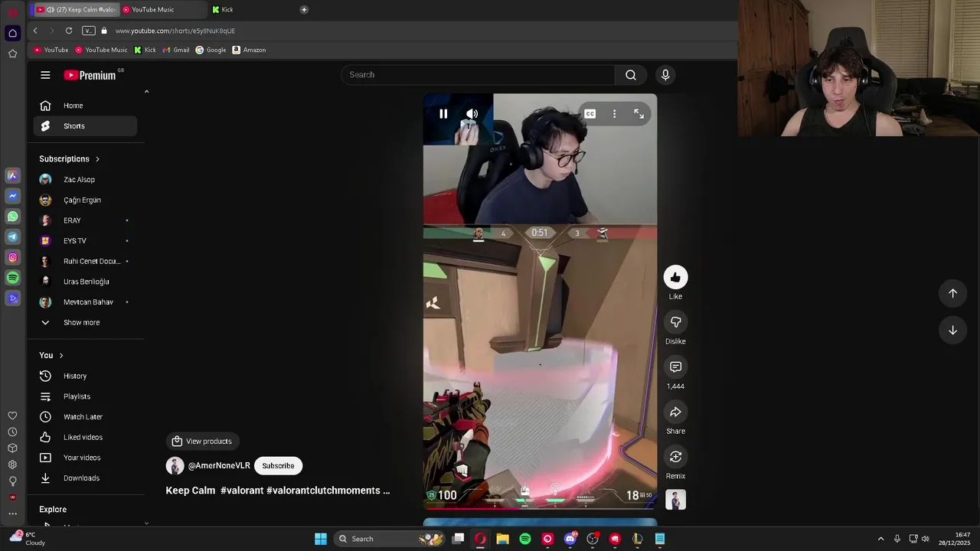Click the View products button
The height and width of the screenshot is (551, 980).
coord(202,442)
